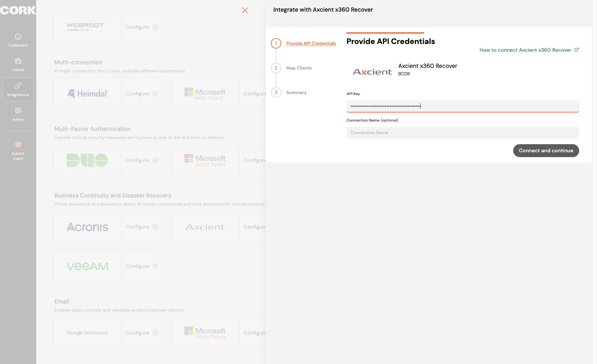Go to step 2 Map Clients
This screenshot has width=597, height=364.
[299, 68]
